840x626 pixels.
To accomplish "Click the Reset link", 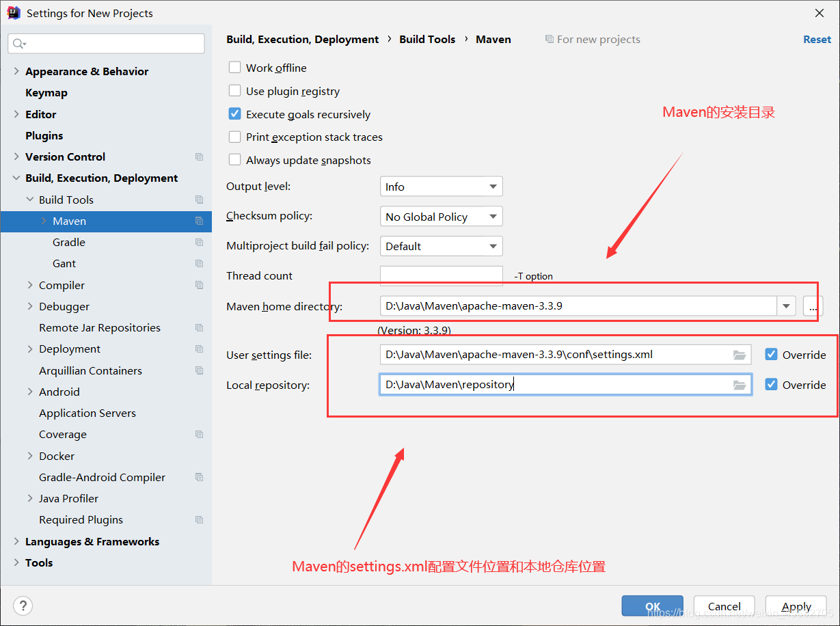I will coord(817,40).
